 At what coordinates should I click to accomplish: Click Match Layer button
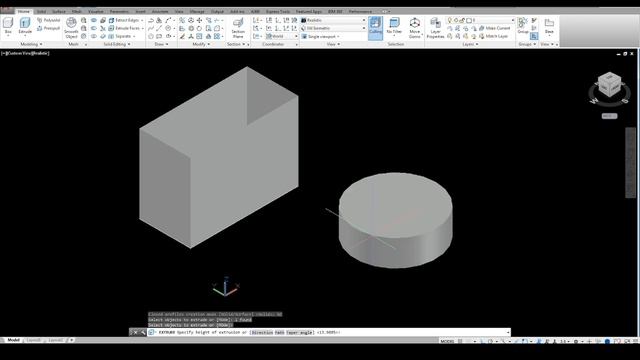point(494,36)
